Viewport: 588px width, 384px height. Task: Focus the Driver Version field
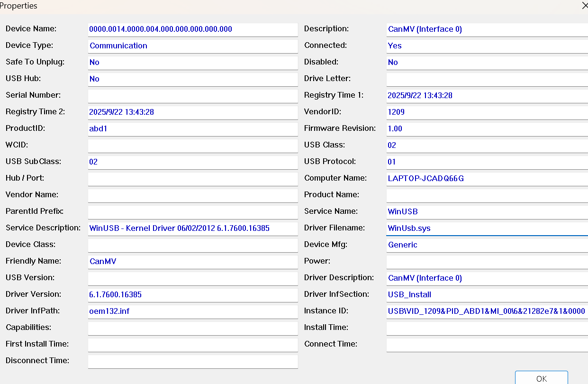(192, 295)
